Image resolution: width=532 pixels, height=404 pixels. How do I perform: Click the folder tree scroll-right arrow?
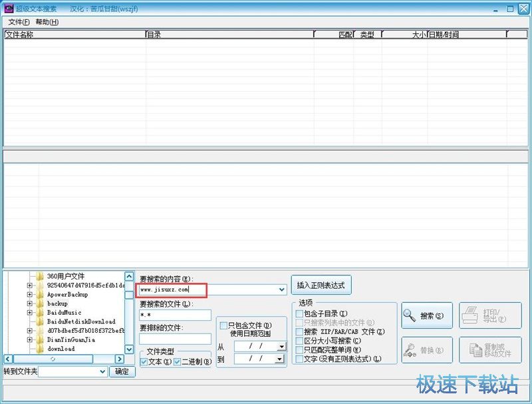[x=120, y=359]
